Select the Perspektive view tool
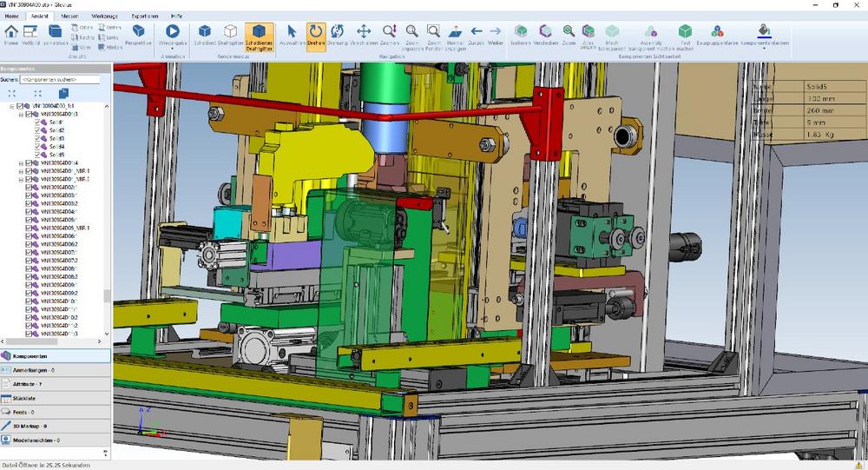The height and width of the screenshot is (470, 868). (138, 34)
